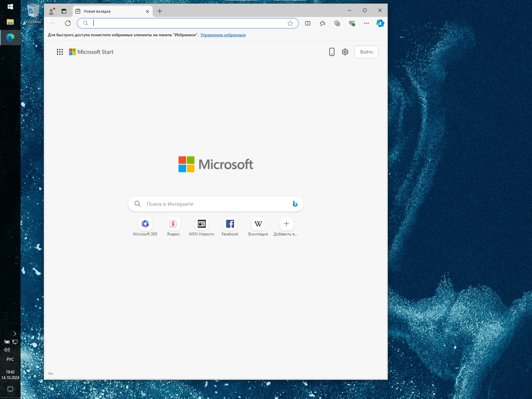
Task: Click the Поиск в Интернете search box
Action: pos(216,204)
